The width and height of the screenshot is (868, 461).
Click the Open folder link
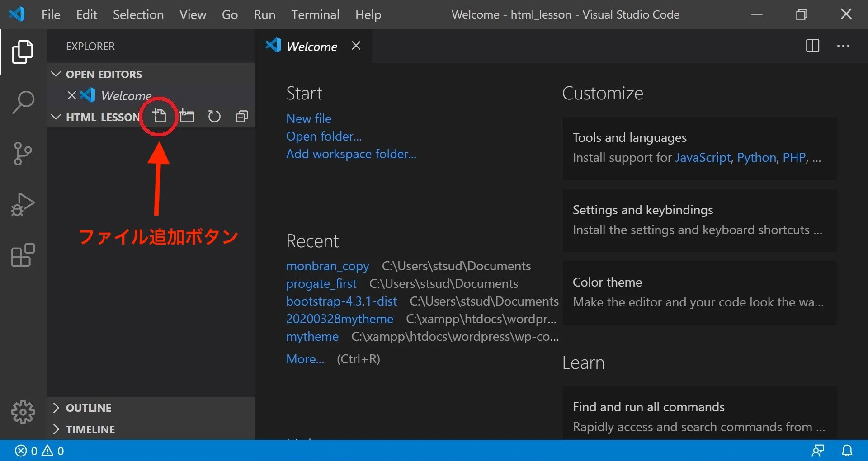coord(324,136)
